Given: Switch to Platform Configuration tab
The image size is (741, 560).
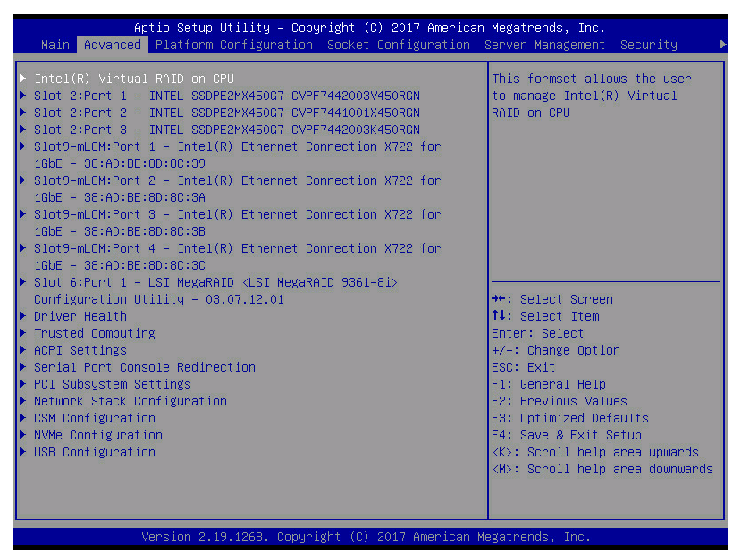Looking at the screenshot, I should (233, 45).
